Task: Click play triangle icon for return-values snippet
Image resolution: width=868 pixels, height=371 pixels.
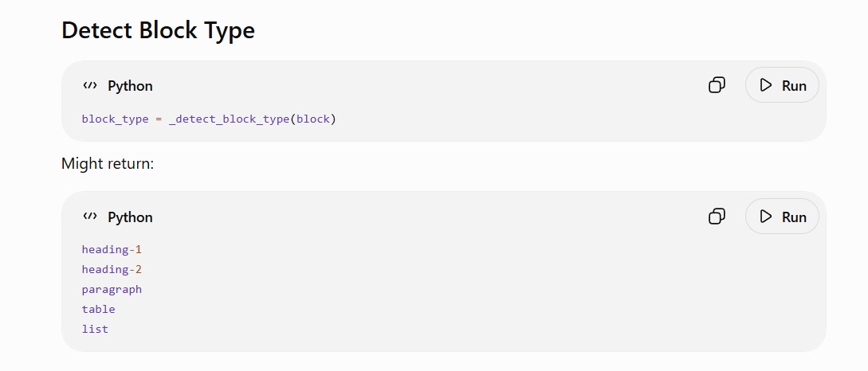Action: coord(766,217)
